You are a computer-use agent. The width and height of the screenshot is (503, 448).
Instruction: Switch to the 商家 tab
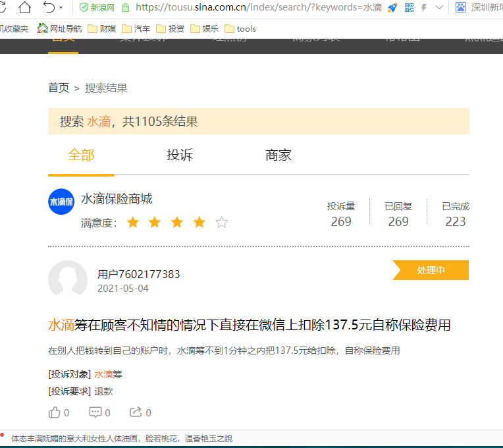click(x=278, y=155)
